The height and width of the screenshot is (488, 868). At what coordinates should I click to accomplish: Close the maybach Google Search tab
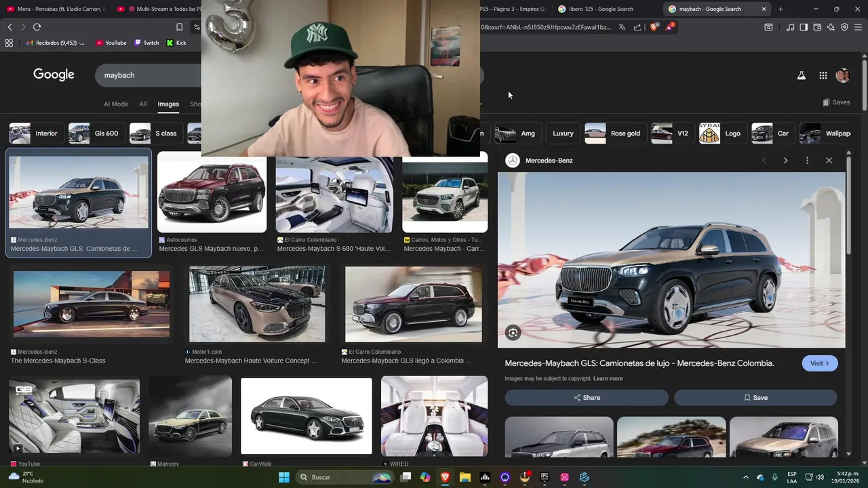click(764, 9)
